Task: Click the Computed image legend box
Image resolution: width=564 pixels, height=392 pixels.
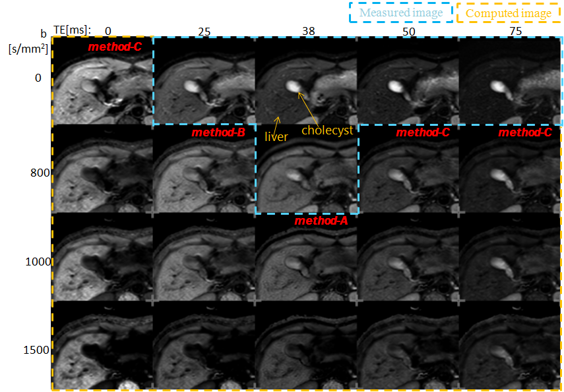Action: click(508, 13)
